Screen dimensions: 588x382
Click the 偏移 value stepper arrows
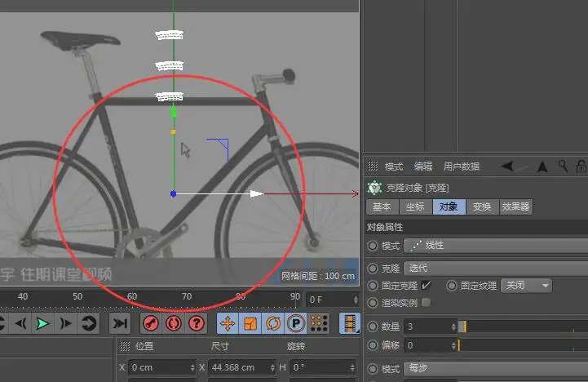pos(453,344)
